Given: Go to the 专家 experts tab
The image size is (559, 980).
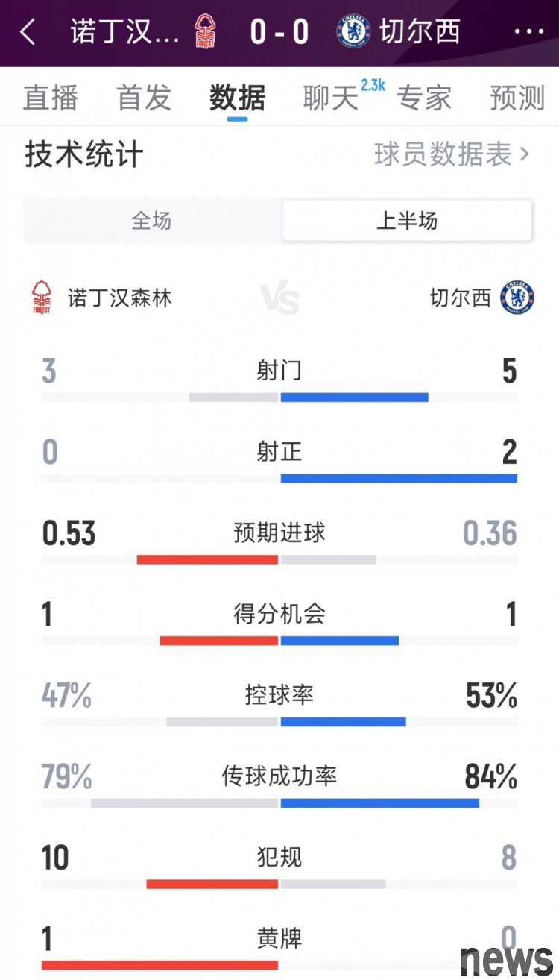Looking at the screenshot, I should click(424, 98).
